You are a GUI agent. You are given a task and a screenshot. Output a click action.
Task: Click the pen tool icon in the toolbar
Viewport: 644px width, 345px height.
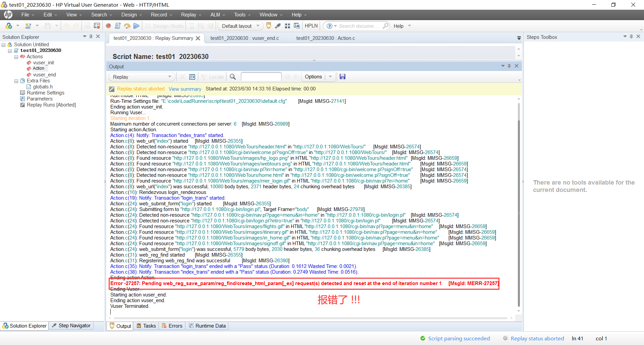(278, 26)
